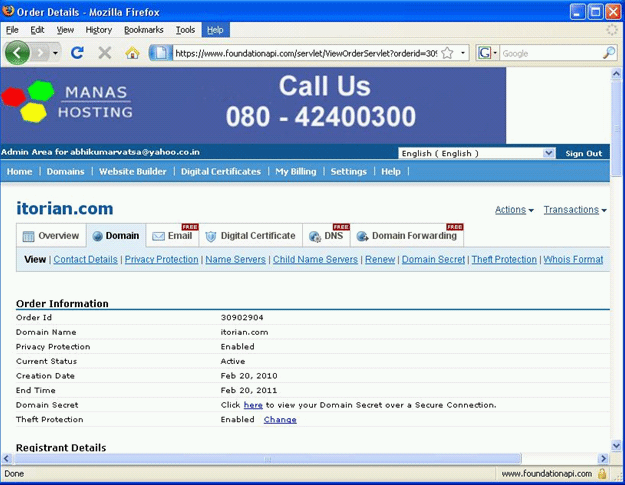
Task: Open the Child Name Servers link
Action: [x=315, y=259]
